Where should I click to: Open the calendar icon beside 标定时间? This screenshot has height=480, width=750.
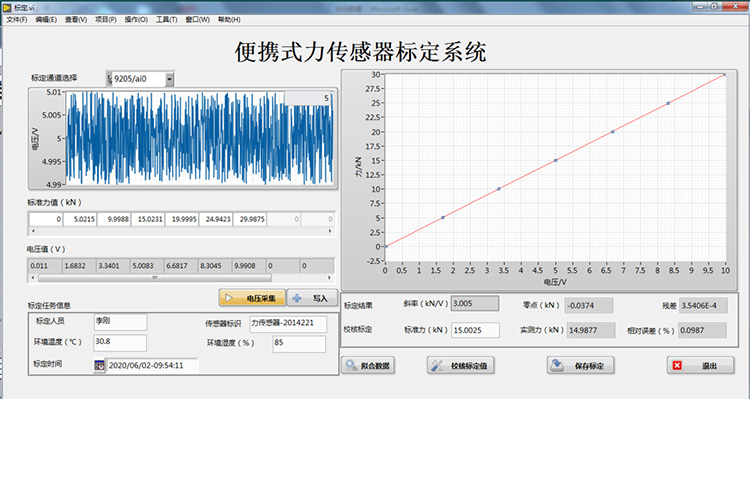(99, 366)
